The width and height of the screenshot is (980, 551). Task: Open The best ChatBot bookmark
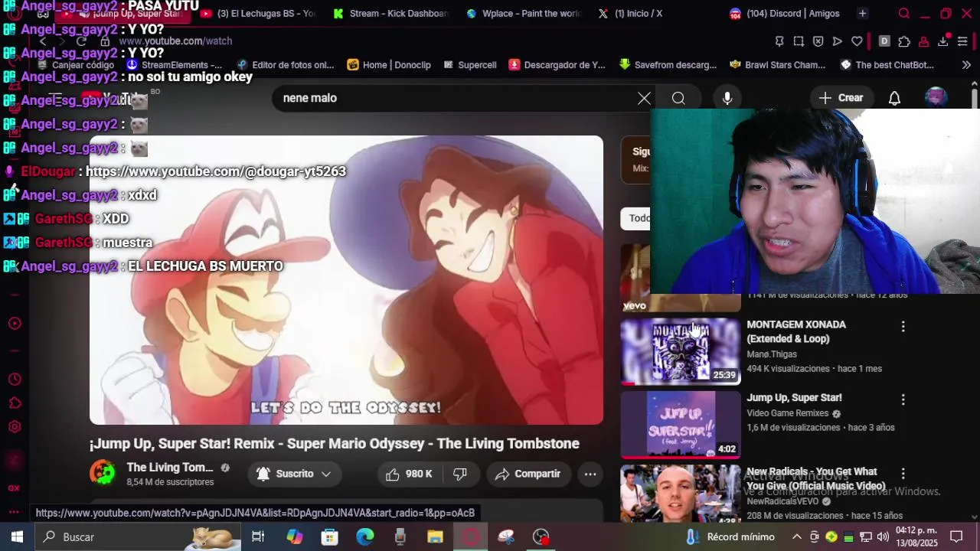point(887,65)
